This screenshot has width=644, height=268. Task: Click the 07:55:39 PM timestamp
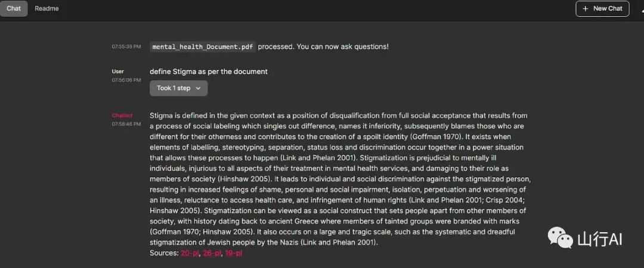pos(126,47)
